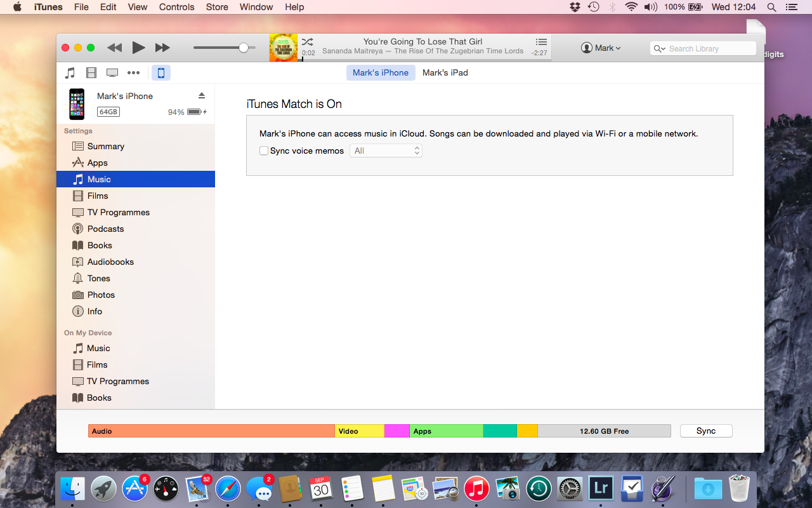Click the Apps segment of capacity bar
This screenshot has width=812, height=508.
(446, 431)
